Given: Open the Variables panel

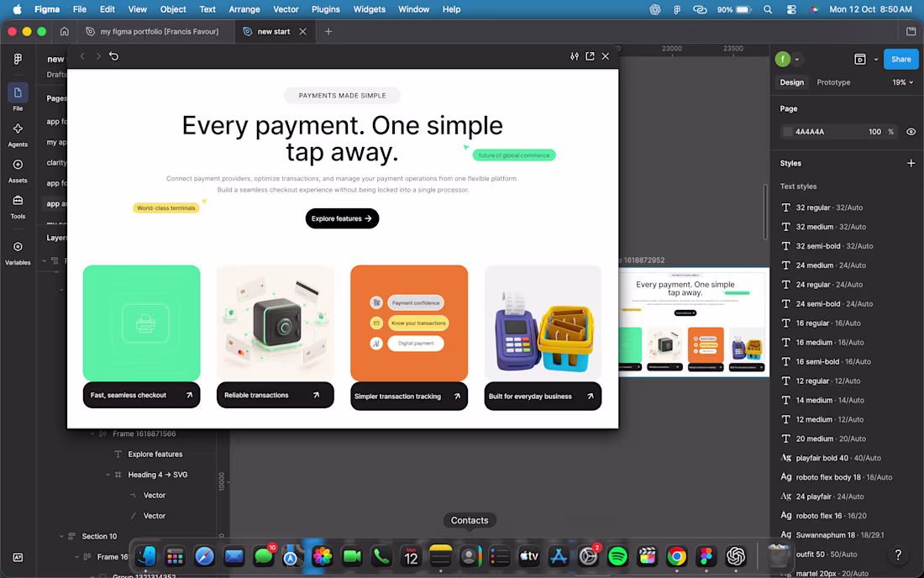Looking at the screenshot, I should 18,247.
